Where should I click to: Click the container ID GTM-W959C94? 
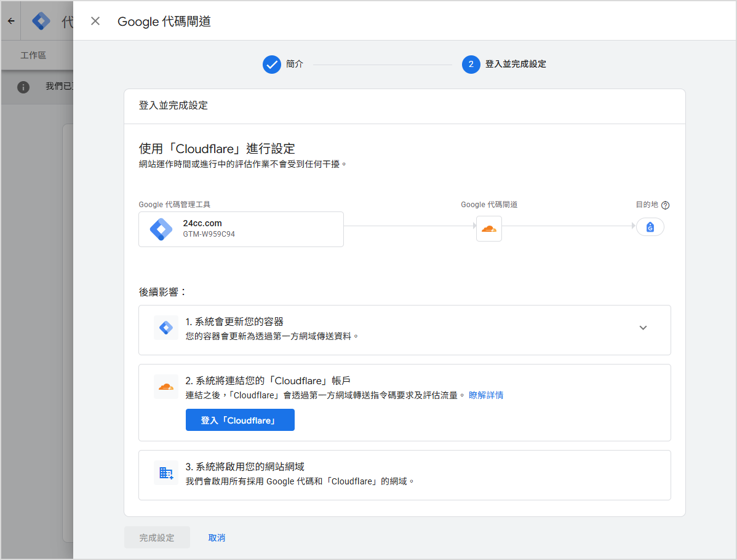[209, 234]
